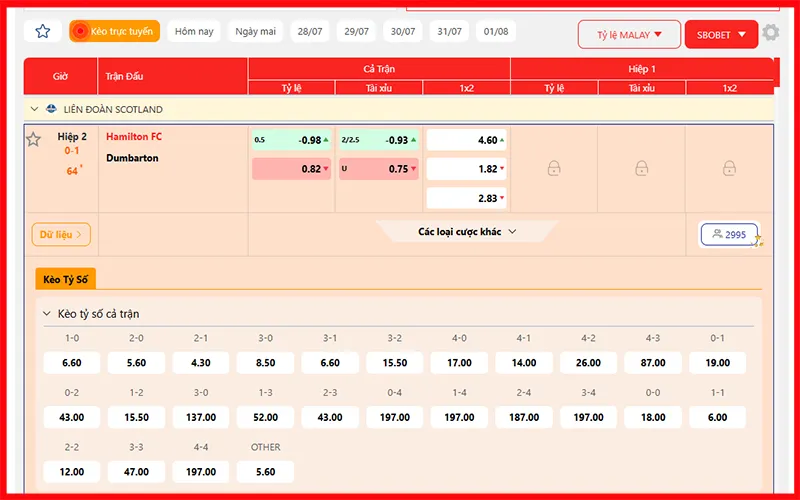Select the 29/07 date tab
The height and width of the screenshot is (500, 800).
tap(356, 31)
